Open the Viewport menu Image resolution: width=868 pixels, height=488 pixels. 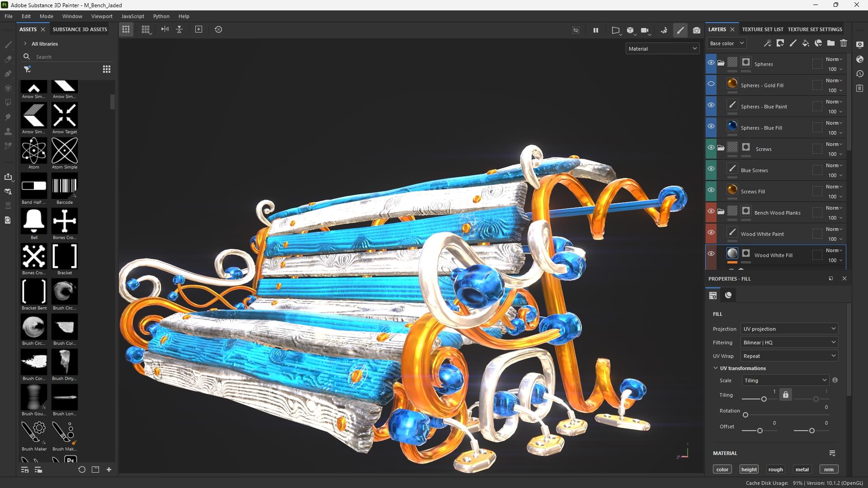click(102, 16)
